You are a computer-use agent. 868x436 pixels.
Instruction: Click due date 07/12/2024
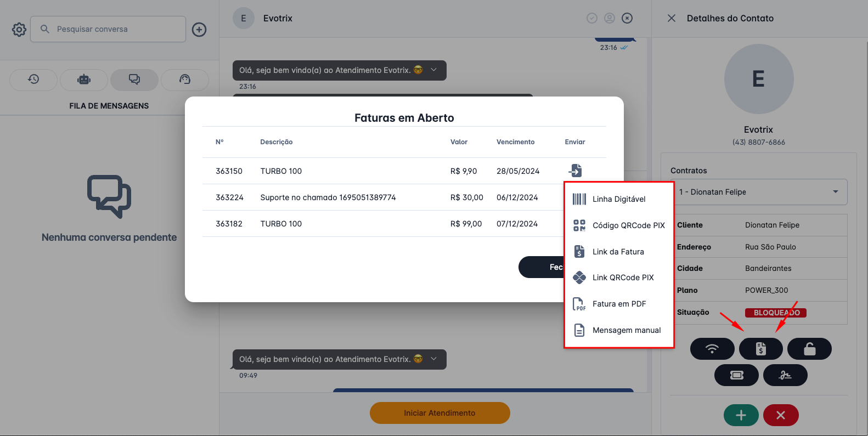(x=517, y=224)
